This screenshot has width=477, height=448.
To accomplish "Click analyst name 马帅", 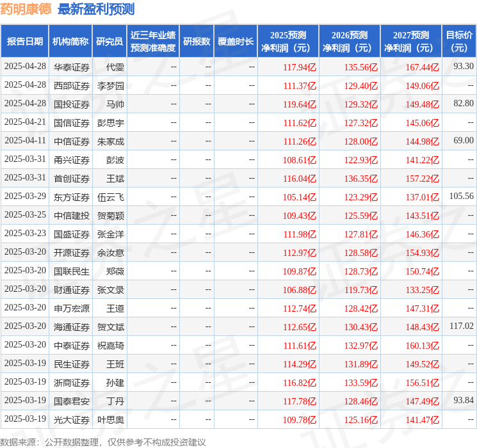I will pos(115,104).
